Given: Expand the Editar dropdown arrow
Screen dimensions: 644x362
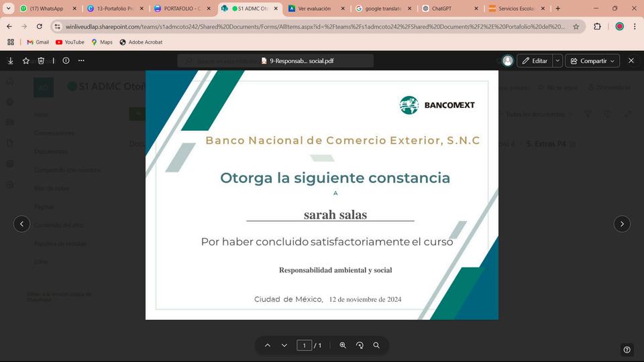Looking at the screenshot, I should [x=557, y=61].
